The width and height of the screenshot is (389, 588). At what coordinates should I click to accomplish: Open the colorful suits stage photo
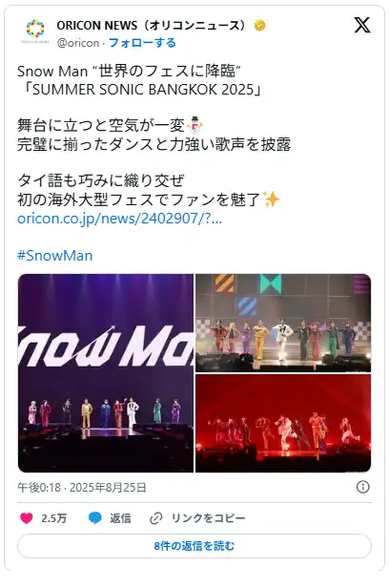(x=283, y=323)
